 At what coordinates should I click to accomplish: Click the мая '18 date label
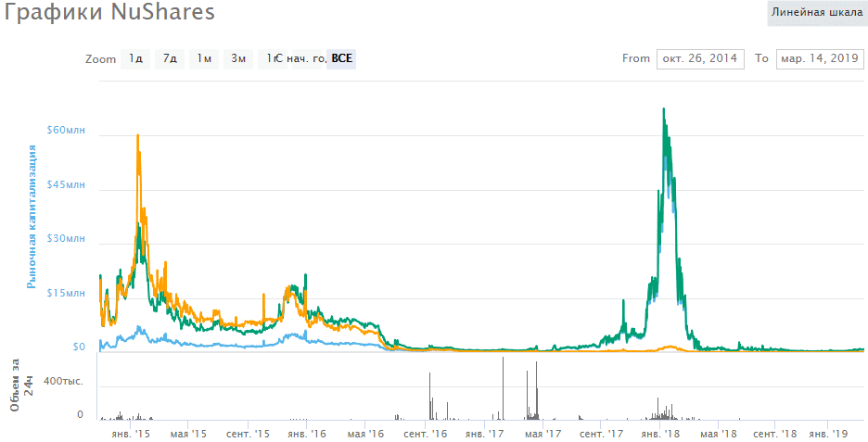pyautogui.click(x=719, y=434)
